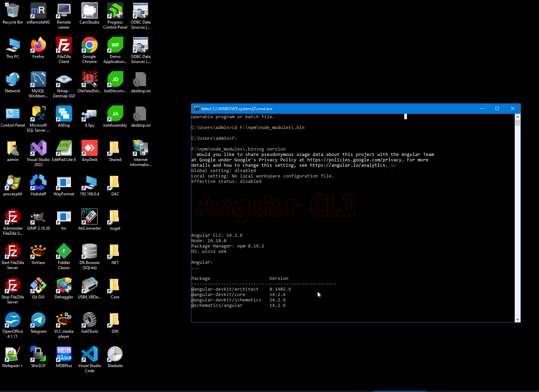The height and width of the screenshot is (392, 539).
Task: Launch Remote viewer from the desktop
Action: pyautogui.click(x=64, y=16)
